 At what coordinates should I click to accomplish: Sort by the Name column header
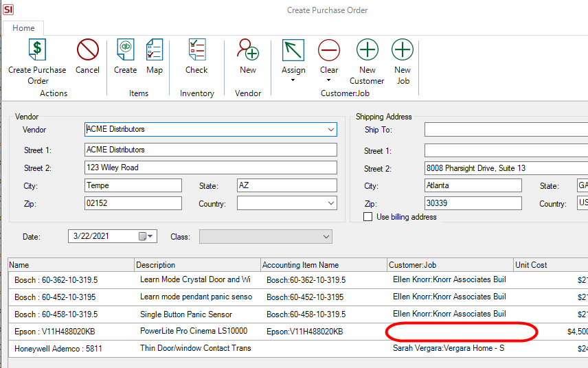(x=71, y=265)
